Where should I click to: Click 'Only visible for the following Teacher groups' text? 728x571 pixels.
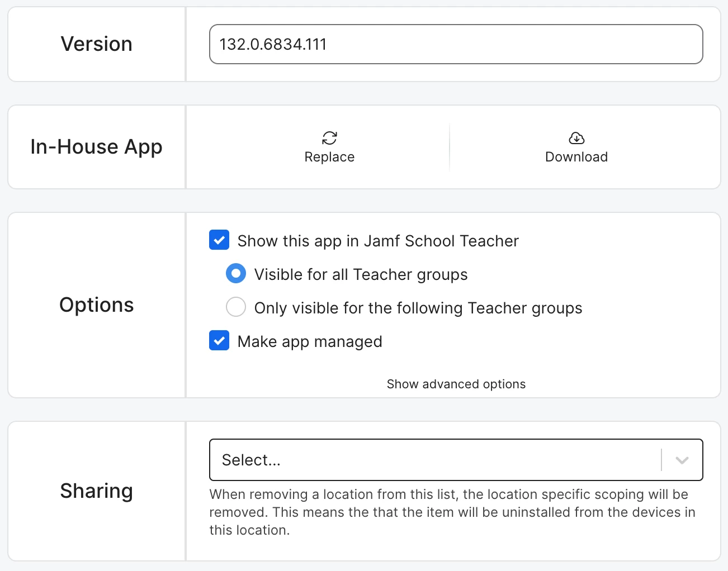[x=418, y=308]
